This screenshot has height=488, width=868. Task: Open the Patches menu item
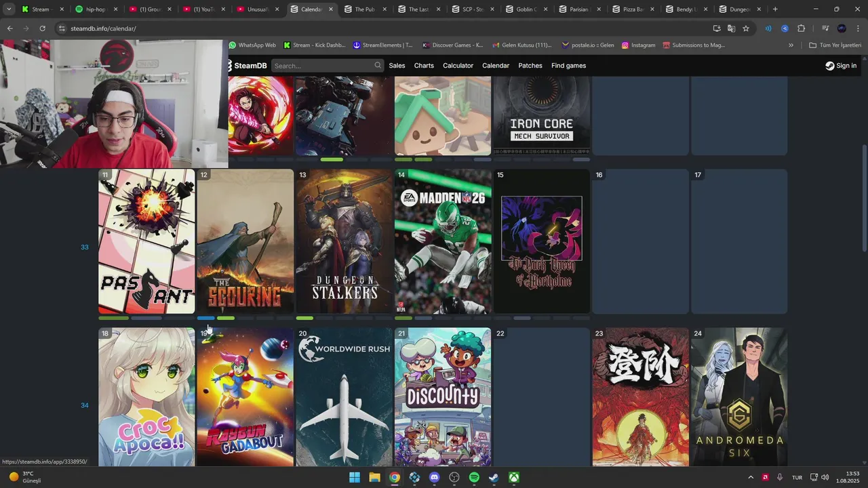click(530, 66)
